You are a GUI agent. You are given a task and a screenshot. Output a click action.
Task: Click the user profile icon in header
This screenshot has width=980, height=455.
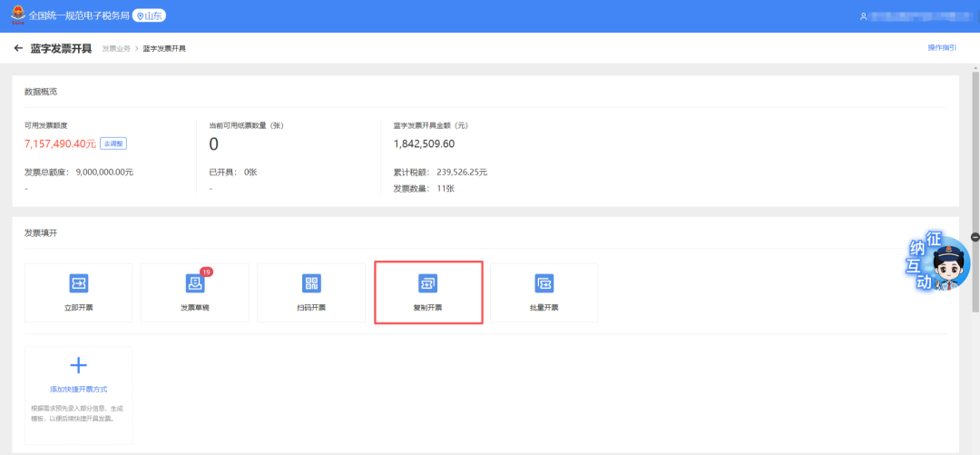point(863,16)
